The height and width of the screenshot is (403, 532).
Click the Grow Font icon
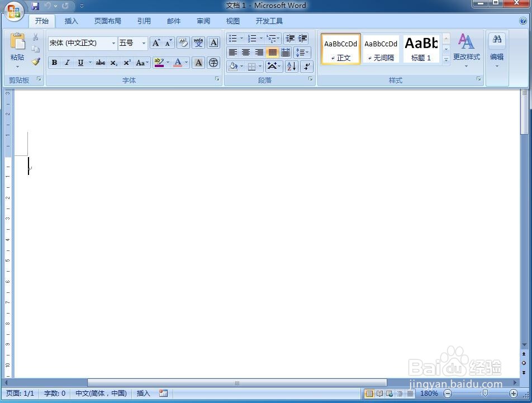pyautogui.click(x=156, y=42)
